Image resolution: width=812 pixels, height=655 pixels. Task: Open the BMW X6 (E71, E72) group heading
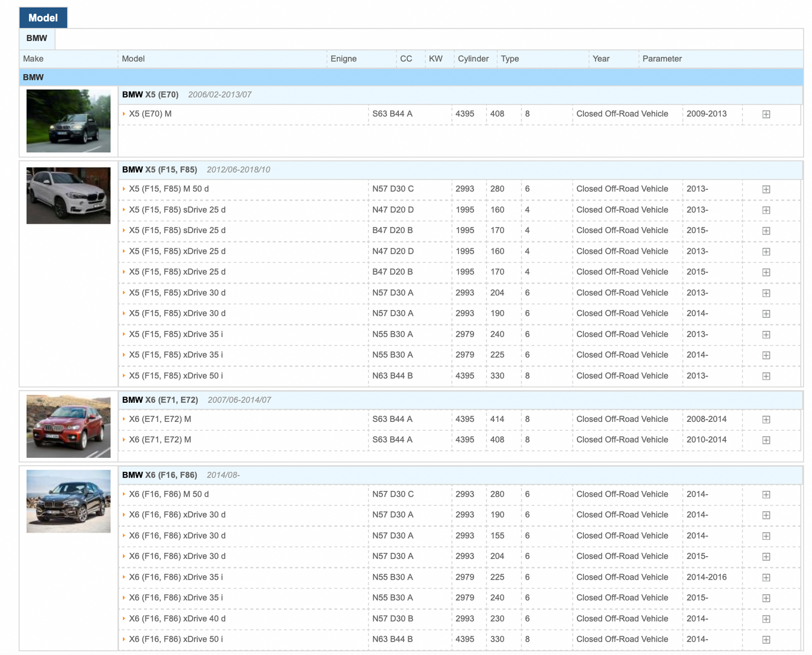[160, 400]
